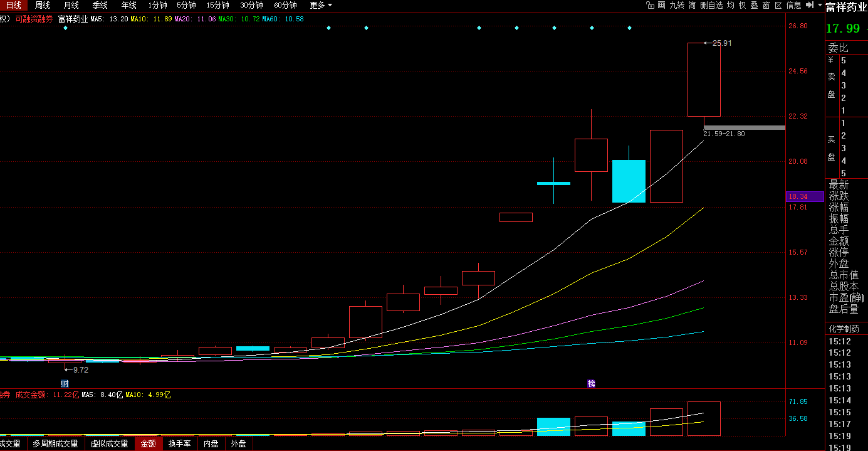This screenshot has height=451, width=868.
Task: Click the volume MA10: 4.99亿 label
Action: click(x=148, y=395)
